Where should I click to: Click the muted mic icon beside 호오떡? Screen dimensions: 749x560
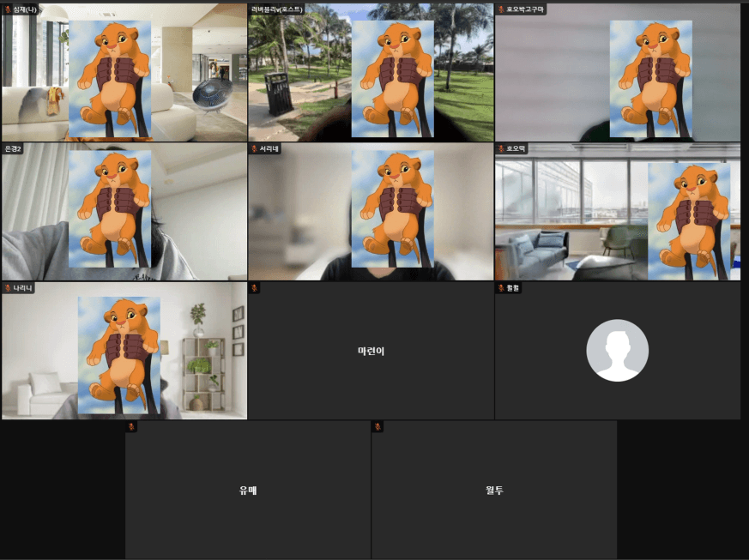501,149
